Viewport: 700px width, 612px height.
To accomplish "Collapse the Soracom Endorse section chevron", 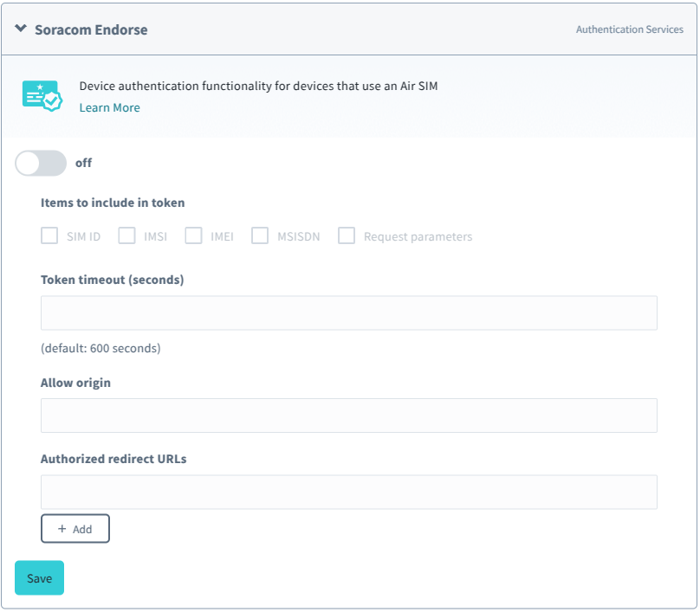I will 21,29.
